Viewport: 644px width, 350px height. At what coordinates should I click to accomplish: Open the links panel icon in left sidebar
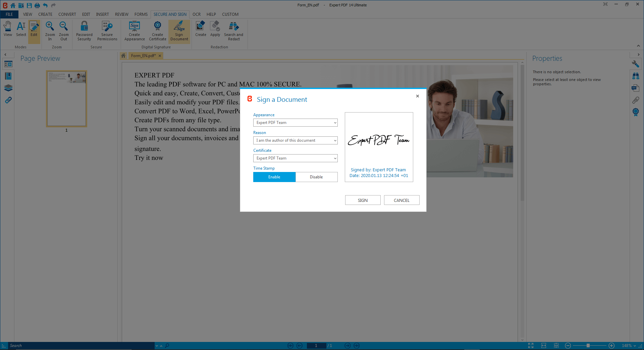pyautogui.click(x=8, y=100)
